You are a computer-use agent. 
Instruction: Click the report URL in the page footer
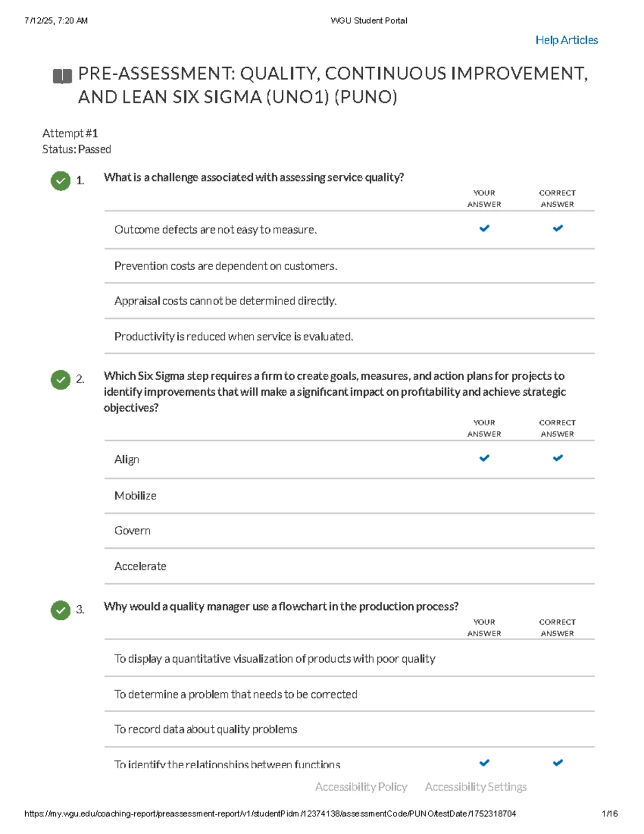(x=270, y=814)
